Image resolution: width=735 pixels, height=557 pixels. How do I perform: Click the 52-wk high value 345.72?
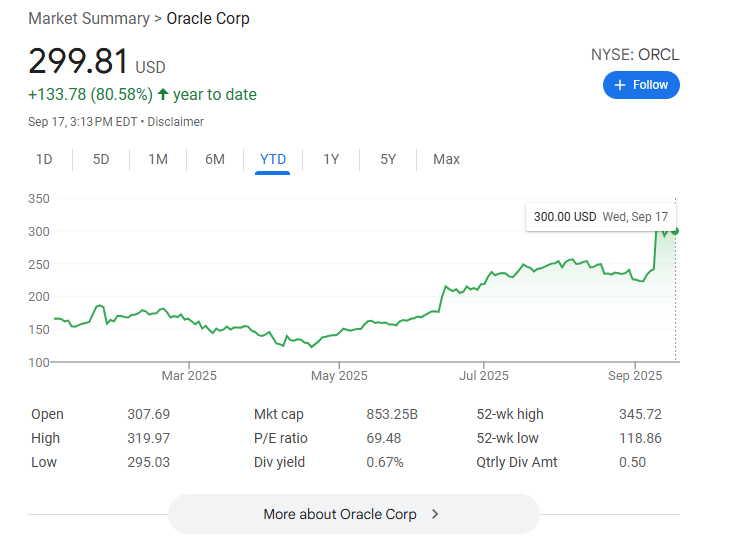click(640, 414)
